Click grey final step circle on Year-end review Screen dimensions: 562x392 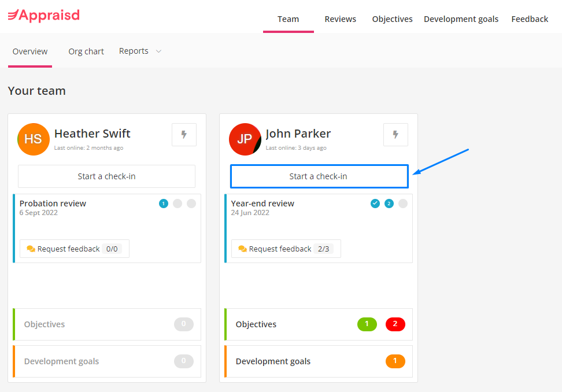[x=403, y=204]
